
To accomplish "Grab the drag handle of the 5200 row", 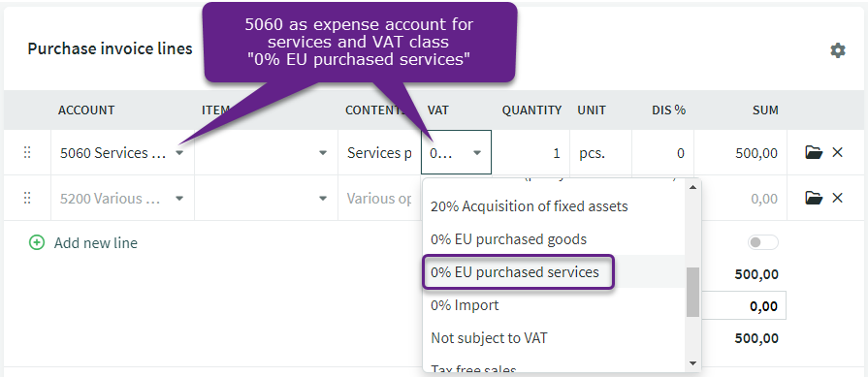I will [27, 198].
